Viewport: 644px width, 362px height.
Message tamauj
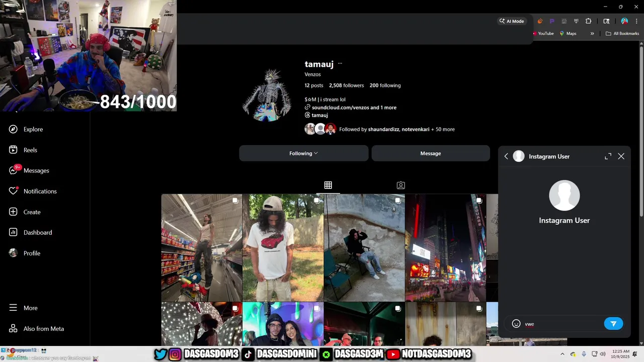[x=430, y=153]
